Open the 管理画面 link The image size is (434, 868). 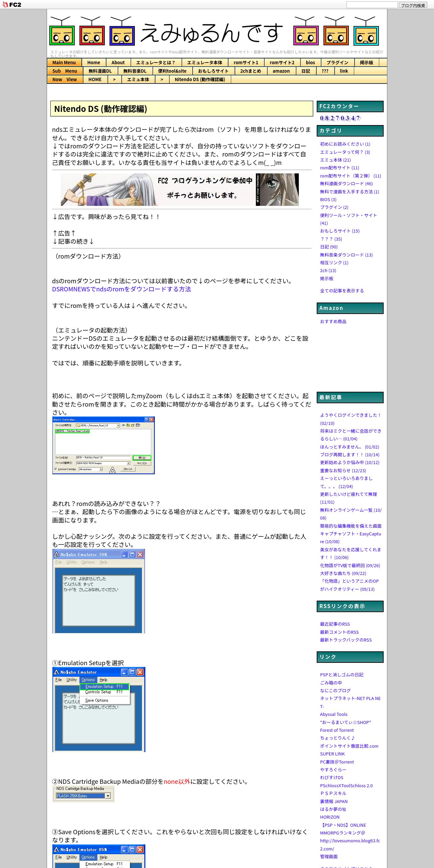click(329, 857)
